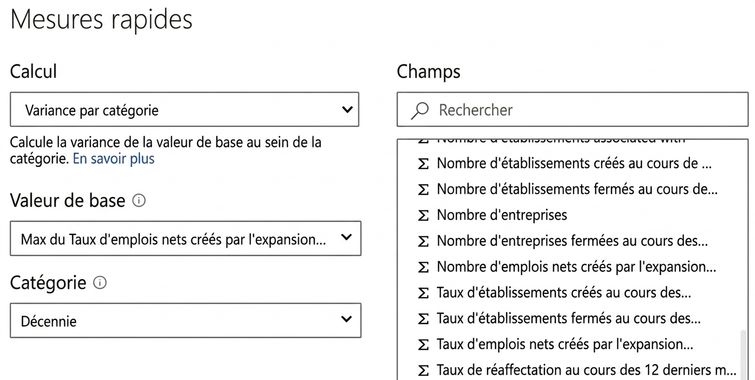Click sigma icon of Taux d'emplois nets créés

(x=423, y=345)
